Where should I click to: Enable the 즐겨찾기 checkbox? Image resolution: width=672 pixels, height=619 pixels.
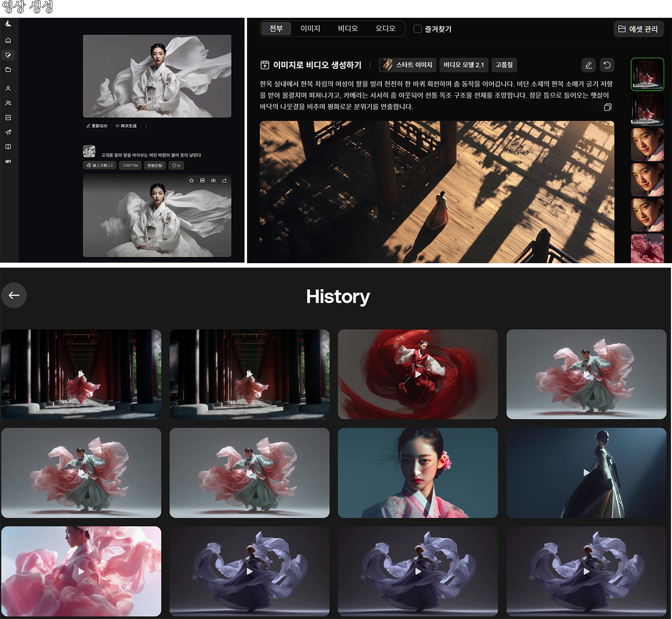pyautogui.click(x=418, y=29)
